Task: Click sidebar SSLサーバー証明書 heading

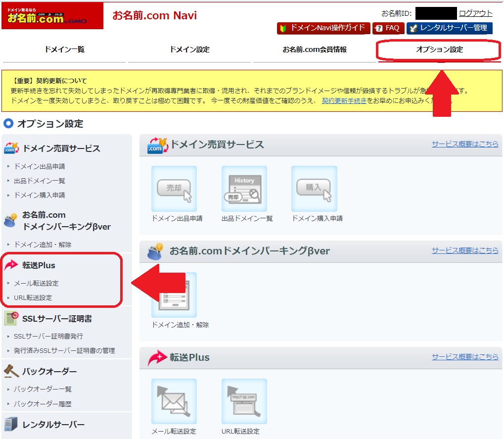Action: 57,319
